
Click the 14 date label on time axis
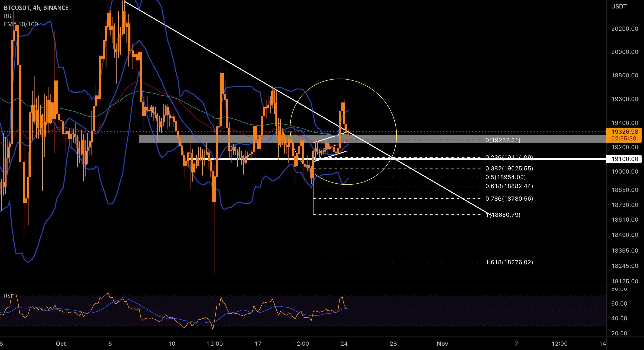[602, 343]
